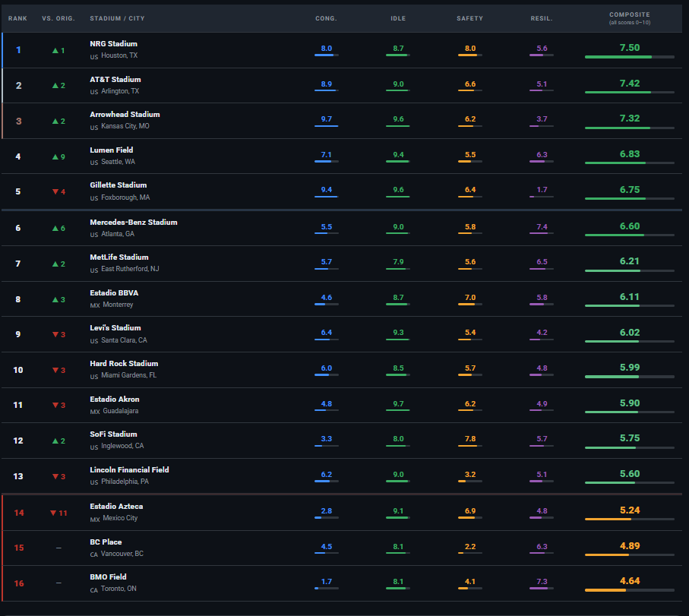Click SoFi Stadium safety bar 7.8
Viewport: 689px width, 616px height.
(x=469, y=446)
